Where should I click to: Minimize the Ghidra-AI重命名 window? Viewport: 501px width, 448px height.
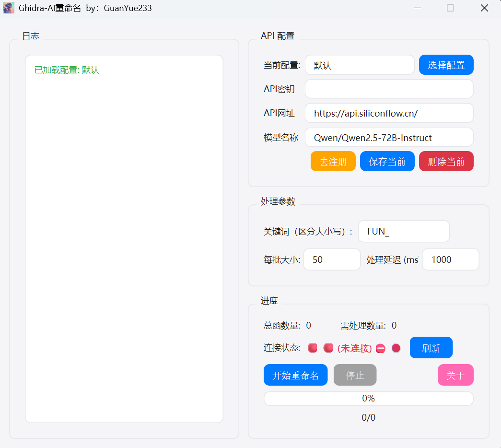(417, 8)
